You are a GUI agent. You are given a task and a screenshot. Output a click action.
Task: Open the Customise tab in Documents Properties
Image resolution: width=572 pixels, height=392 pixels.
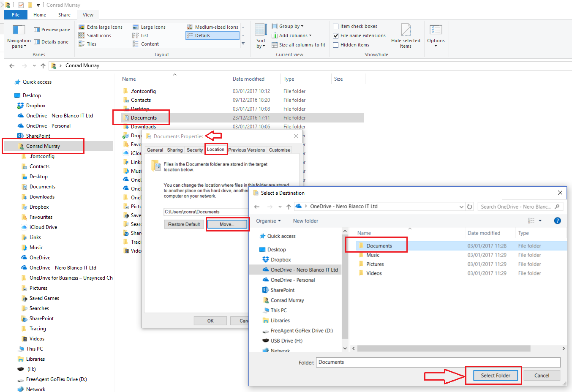pyautogui.click(x=280, y=150)
